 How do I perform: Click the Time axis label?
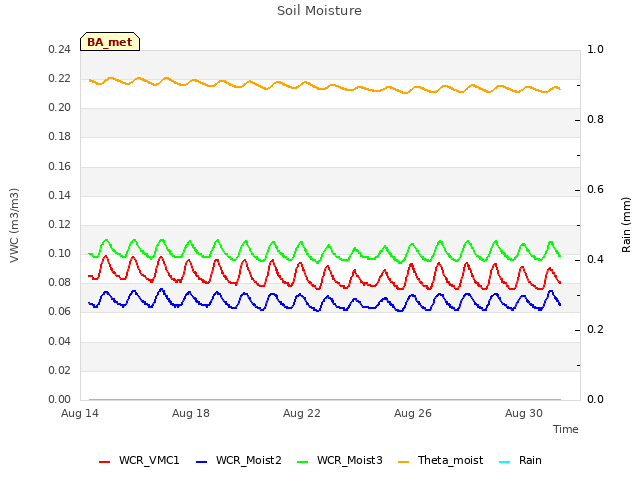[565, 429]
